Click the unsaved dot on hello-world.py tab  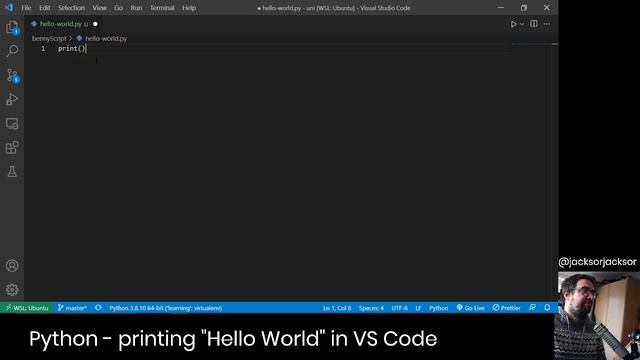coord(95,24)
